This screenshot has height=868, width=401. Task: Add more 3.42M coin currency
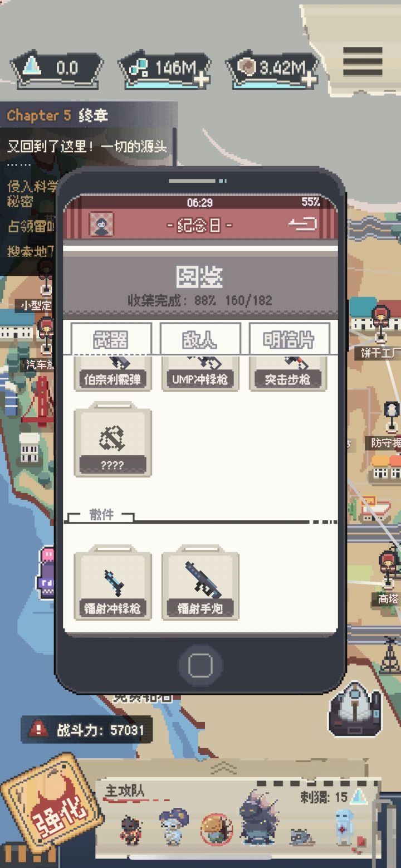coord(310,80)
